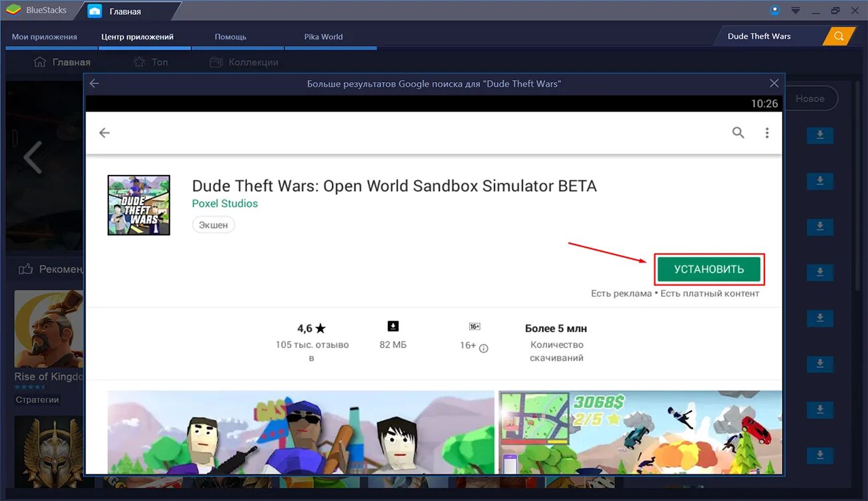Open the age rating info icon
Image resolution: width=868 pixels, height=501 pixels.
coord(484,348)
